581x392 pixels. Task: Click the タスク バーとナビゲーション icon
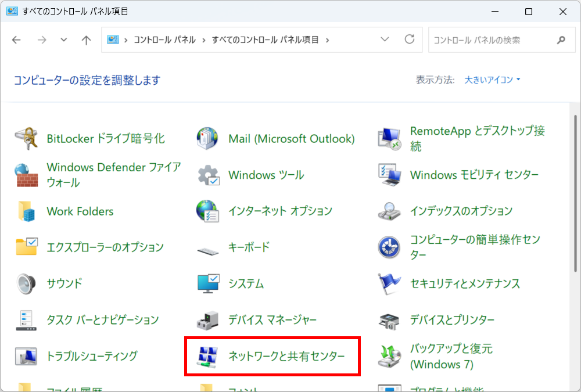(x=26, y=320)
